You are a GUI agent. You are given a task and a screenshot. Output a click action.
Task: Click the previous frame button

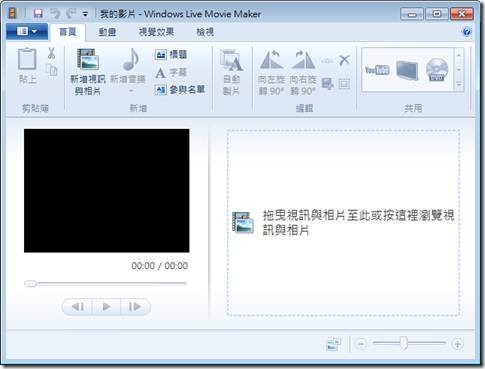tap(78, 306)
